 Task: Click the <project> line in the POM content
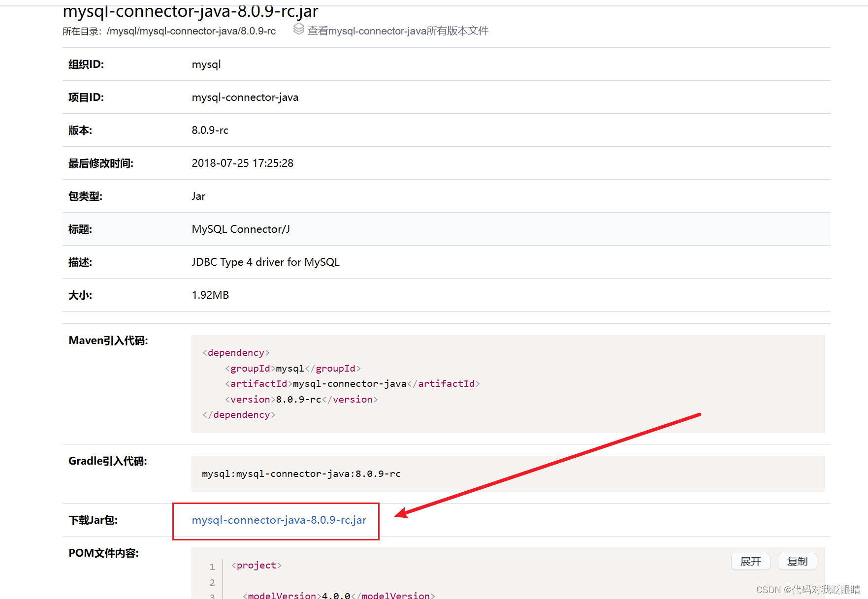click(x=257, y=566)
